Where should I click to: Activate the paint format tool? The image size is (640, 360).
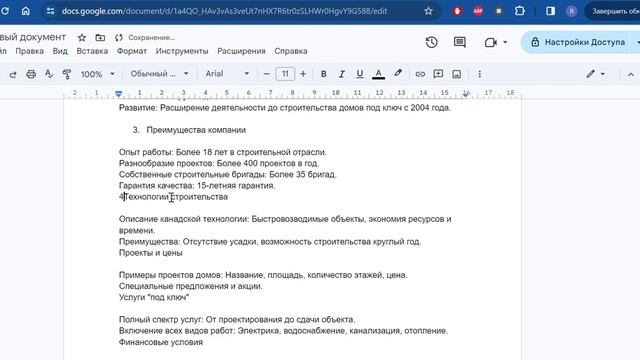pos(67,74)
